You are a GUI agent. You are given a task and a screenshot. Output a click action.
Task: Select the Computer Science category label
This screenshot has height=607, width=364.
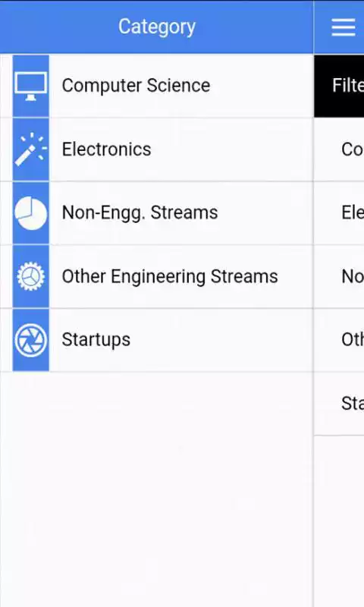pyautogui.click(x=136, y=86)
